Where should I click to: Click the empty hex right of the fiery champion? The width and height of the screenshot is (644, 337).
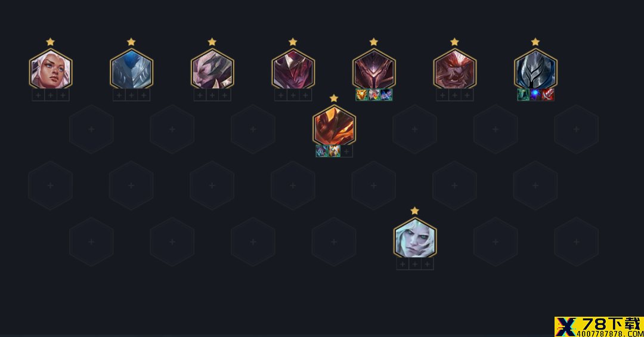pyautogui.click(x=414, y=129)
